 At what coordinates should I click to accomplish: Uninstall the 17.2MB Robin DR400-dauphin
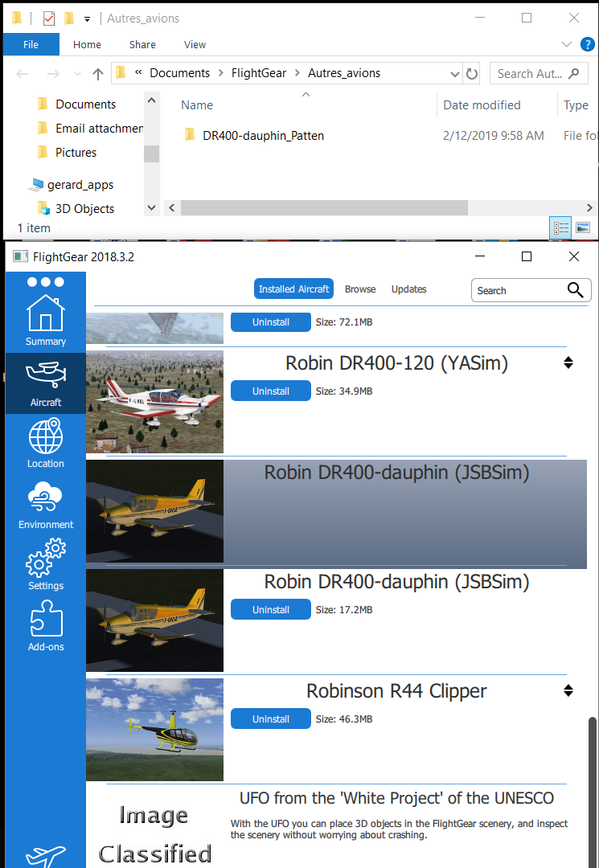pyautogui.click(x=271, y=609)
